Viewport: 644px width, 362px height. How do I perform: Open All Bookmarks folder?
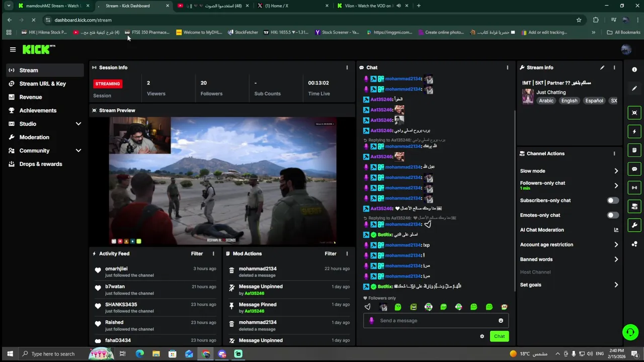pos(623,32)
